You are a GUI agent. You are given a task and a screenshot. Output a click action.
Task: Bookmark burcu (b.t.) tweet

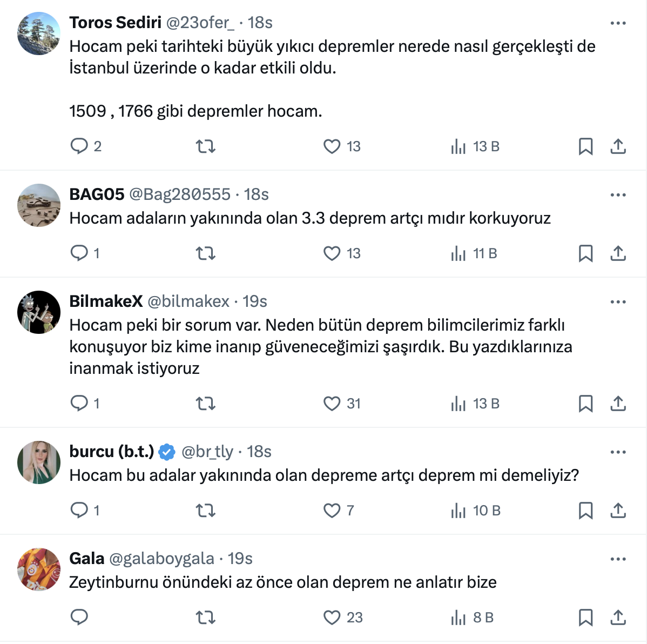coord(585,511)
